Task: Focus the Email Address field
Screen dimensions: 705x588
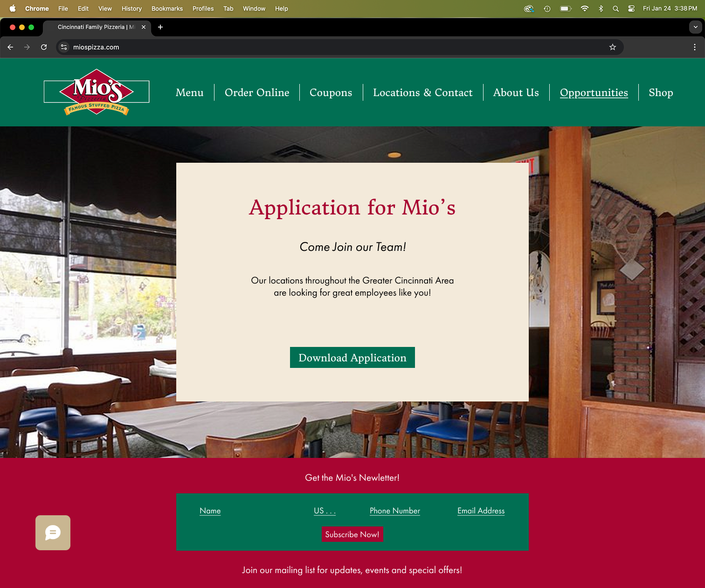Action: [x=481, y=511]
